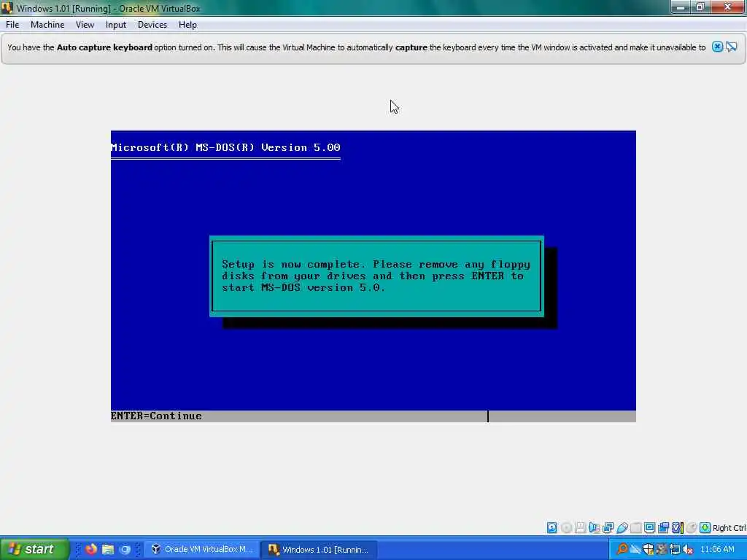
Task: Click the muted volume tray icon
Action: [688, 549]
